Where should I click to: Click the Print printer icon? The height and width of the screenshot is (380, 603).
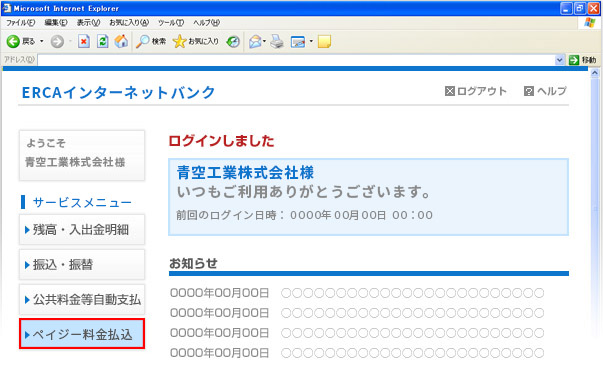[277, 41]
